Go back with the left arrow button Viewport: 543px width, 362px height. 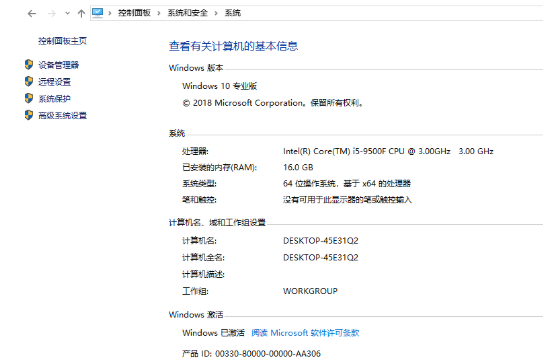[32, 14]
